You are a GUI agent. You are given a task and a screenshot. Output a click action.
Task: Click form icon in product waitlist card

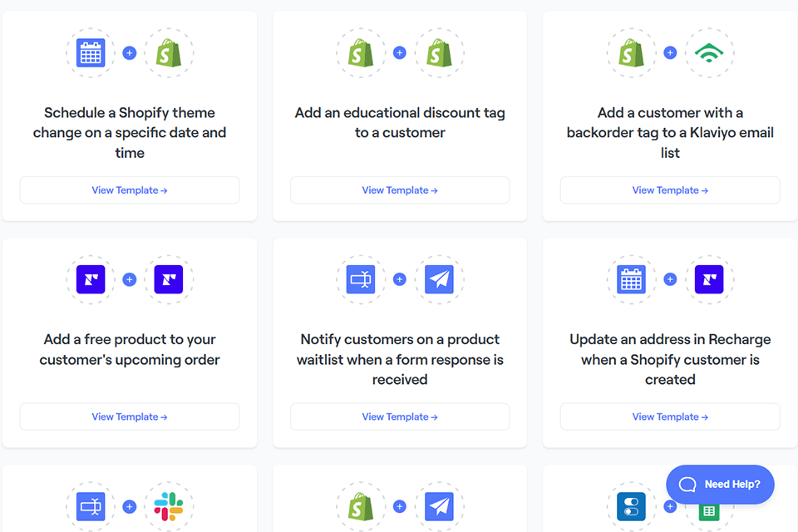361,279
